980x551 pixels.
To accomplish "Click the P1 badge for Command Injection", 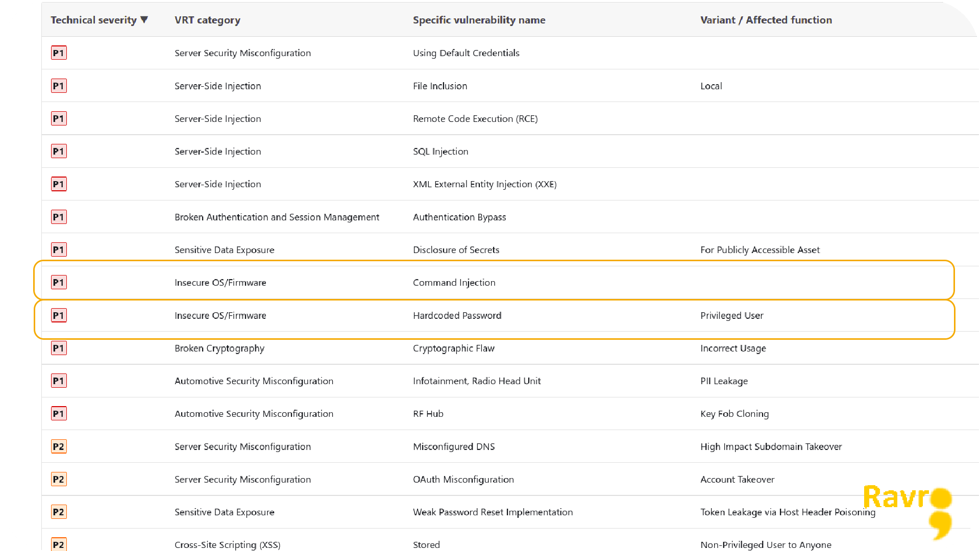I will 59,283.
